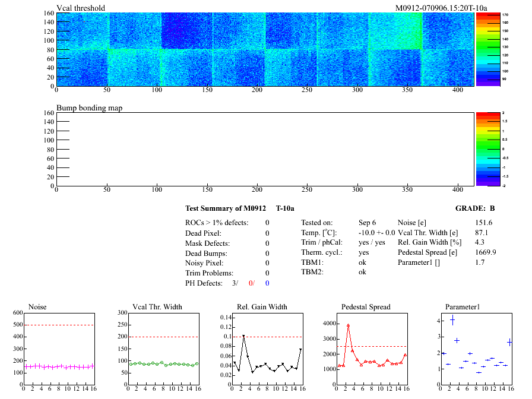Click the Mask Defects label
The height and width of the screenshot is (399, 532).
(207, 243)
